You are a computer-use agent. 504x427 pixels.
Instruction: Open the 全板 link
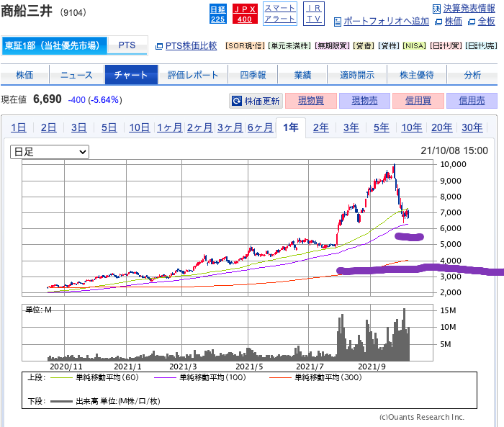pos(486,22)
